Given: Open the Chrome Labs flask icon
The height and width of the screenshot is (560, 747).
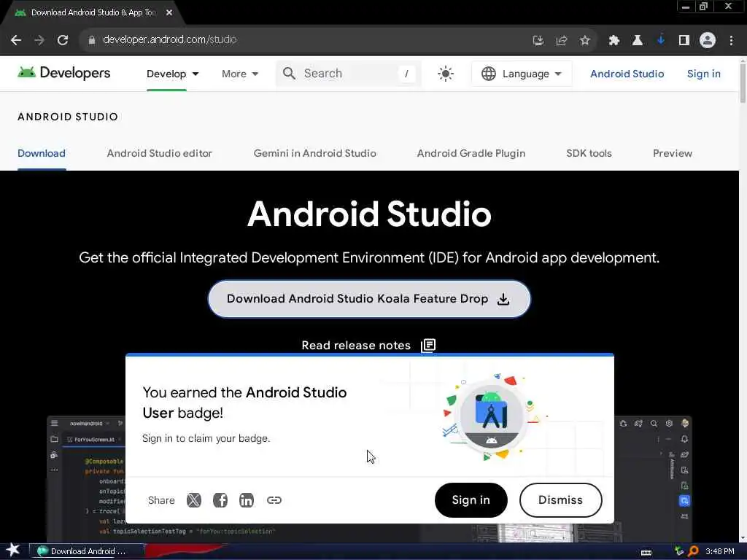Looking at the screenshot, I should click(637, 40).
